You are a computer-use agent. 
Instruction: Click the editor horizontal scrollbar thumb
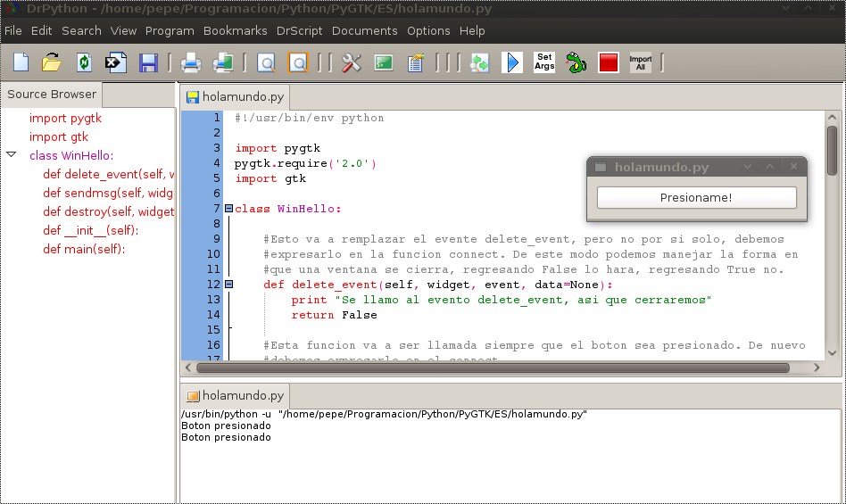click(x=493, y=368)
